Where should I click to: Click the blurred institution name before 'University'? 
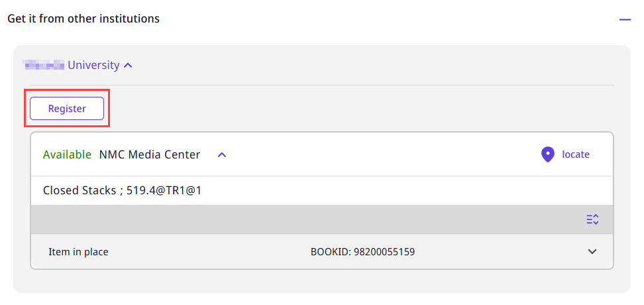(44, 65)
